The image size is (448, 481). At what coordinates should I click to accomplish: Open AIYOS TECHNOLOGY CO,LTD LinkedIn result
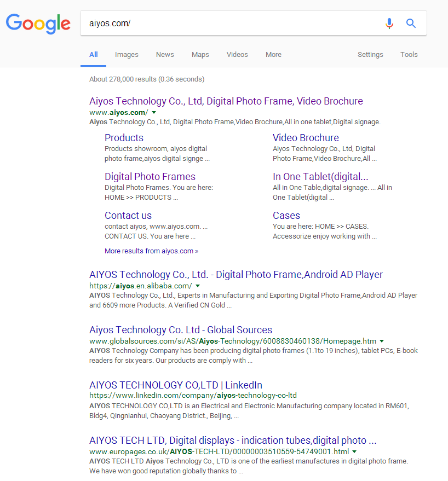point(176,385)
